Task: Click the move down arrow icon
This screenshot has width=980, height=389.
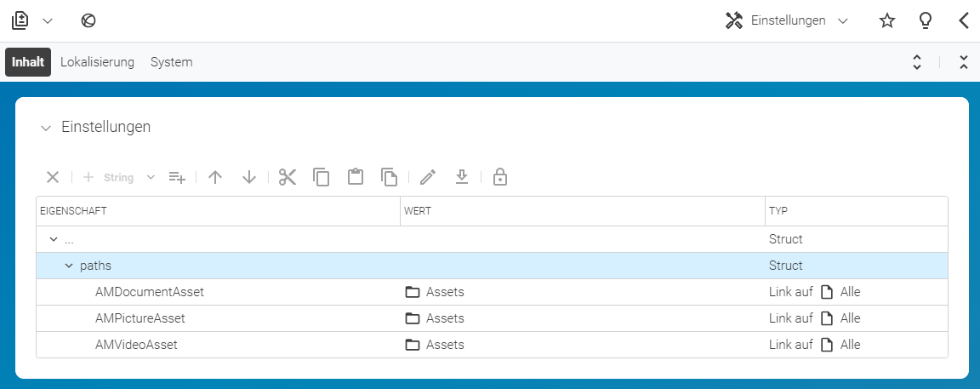Action: [249, 178]
